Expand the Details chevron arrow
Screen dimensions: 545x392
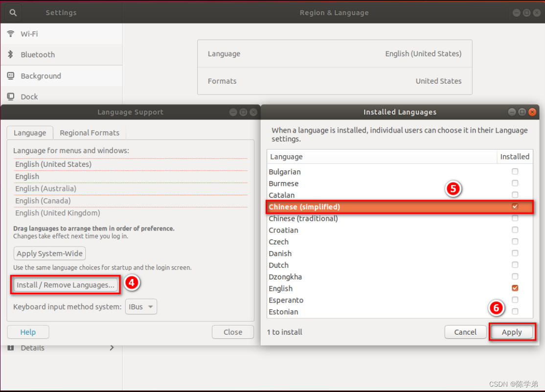[x=112, y=348]
